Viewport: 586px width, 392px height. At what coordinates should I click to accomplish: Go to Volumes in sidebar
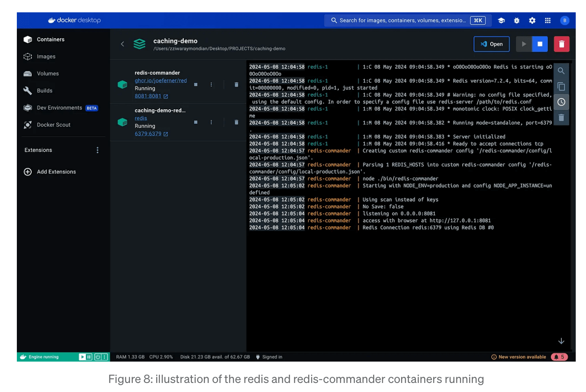(x=41, y=74)
